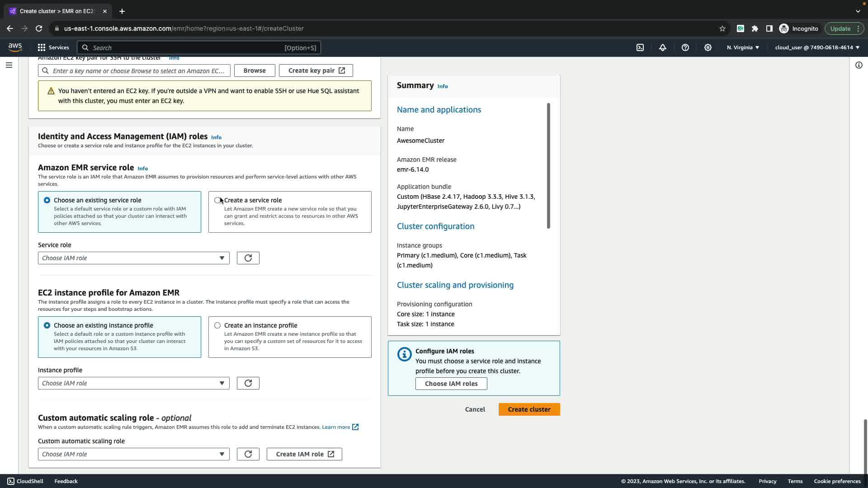Refresh the Service role list
This screenshot has height=488, width=868.
point(248,258)
